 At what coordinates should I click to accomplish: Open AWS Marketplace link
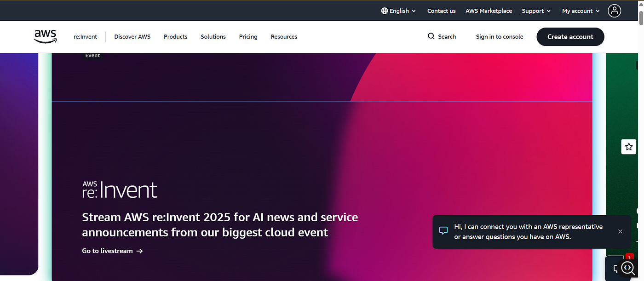[489, 11]
